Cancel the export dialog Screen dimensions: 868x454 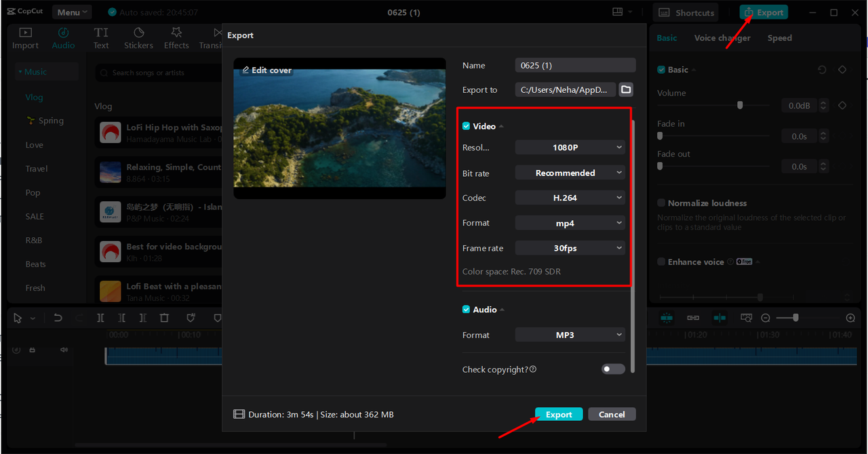pos(612,414)
